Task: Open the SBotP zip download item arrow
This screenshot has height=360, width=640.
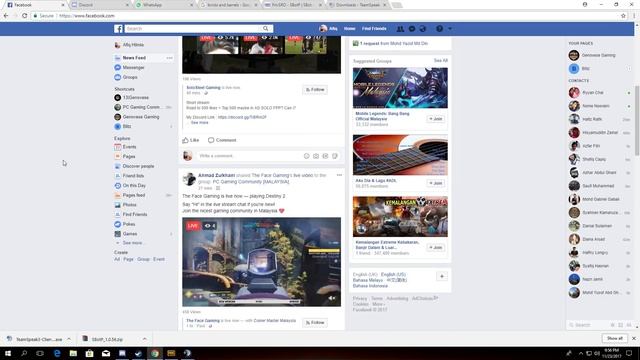Action: [144, 339]
